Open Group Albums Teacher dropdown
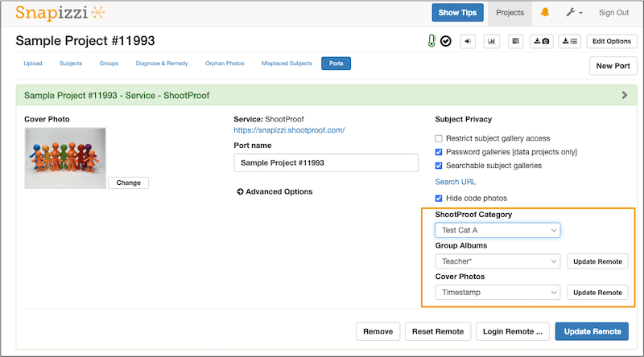 497,261
